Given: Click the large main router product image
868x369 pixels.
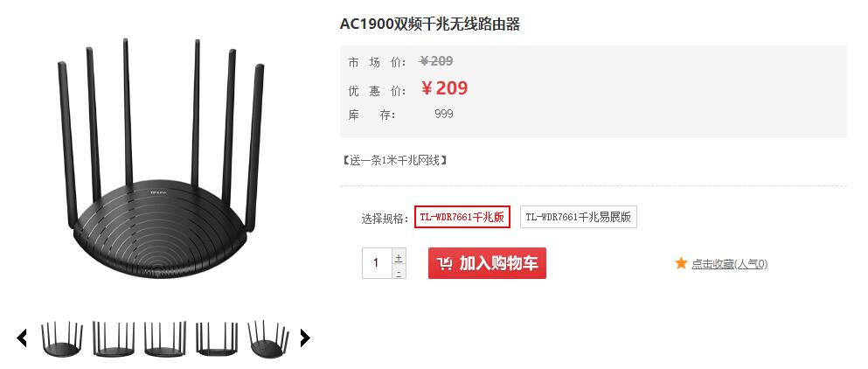Looking at the screenshot, I should pyautogui.click(x=161, y=159).
